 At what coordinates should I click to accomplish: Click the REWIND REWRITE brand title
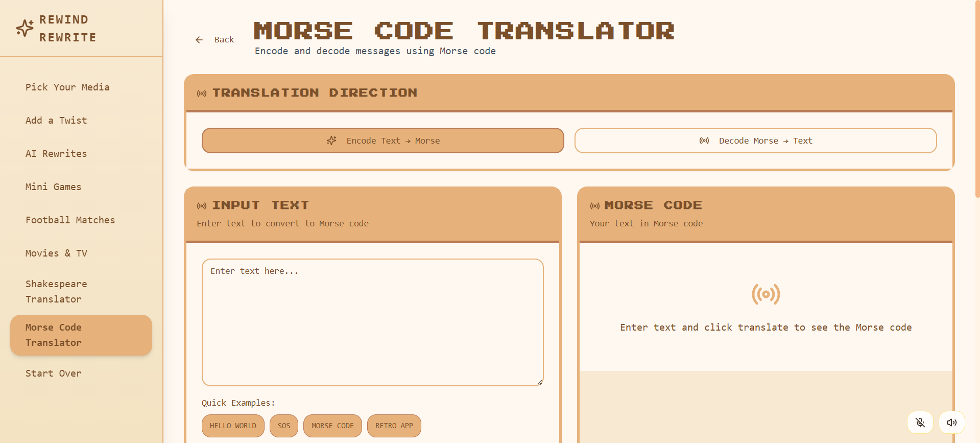(x=68, y=29)
